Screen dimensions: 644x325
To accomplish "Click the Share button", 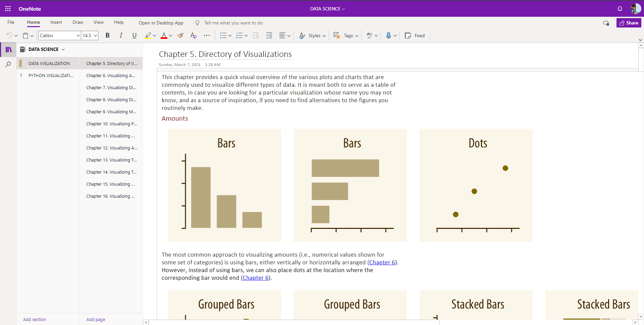I will click(x=629, y=23).
